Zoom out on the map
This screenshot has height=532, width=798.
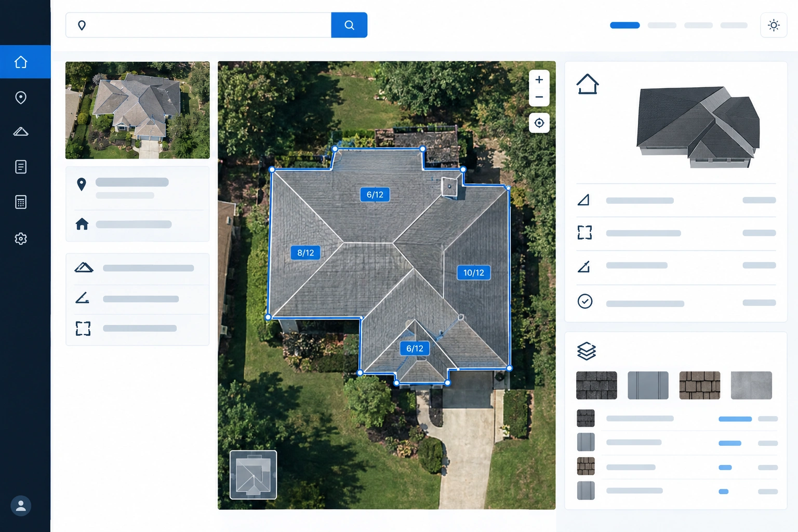(539, 97)
